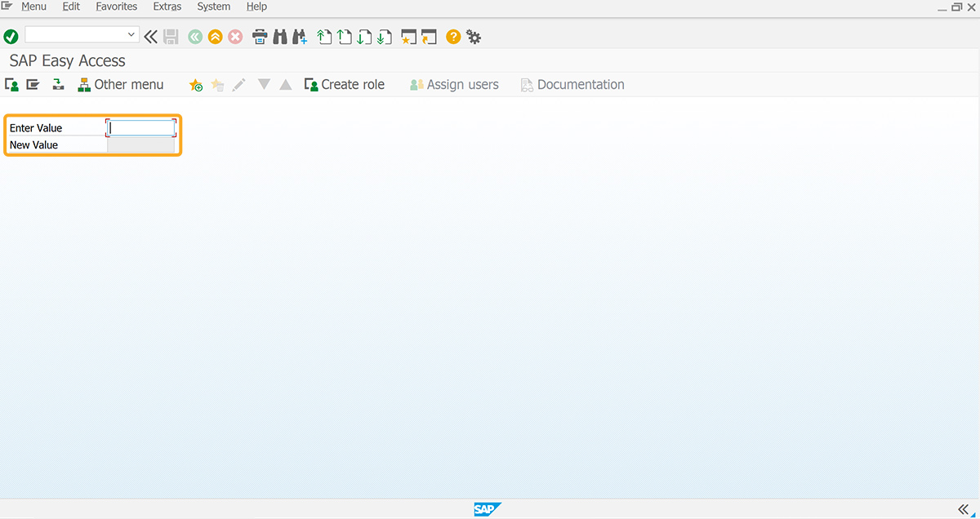Go to Next Page icon
The width and height of the screenshot is (980, 519).
click(364, 37)
